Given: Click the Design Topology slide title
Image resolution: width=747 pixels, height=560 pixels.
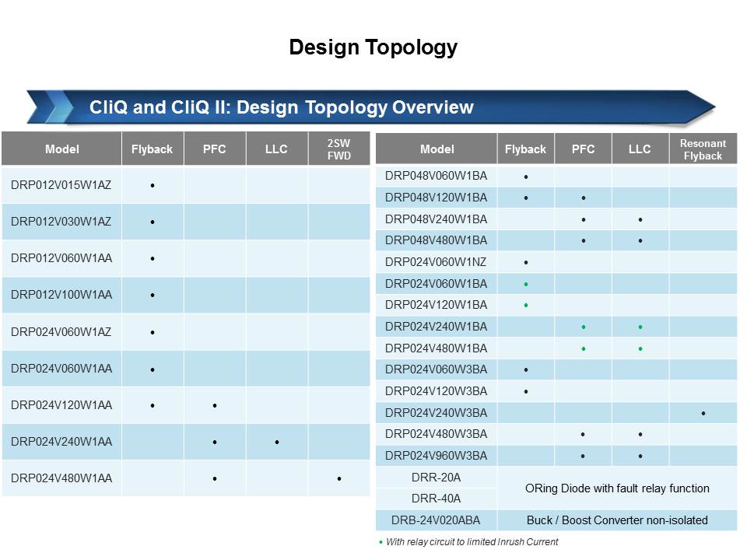Looking at the screenshot, I should point(373,47).
